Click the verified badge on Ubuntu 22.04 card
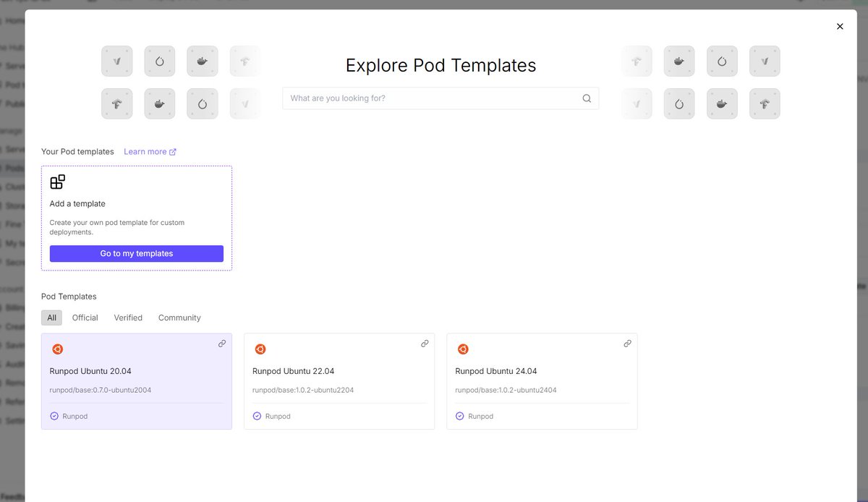Image resolution: width=868 pixels, height=502 pixels. (x=257, y=416)
